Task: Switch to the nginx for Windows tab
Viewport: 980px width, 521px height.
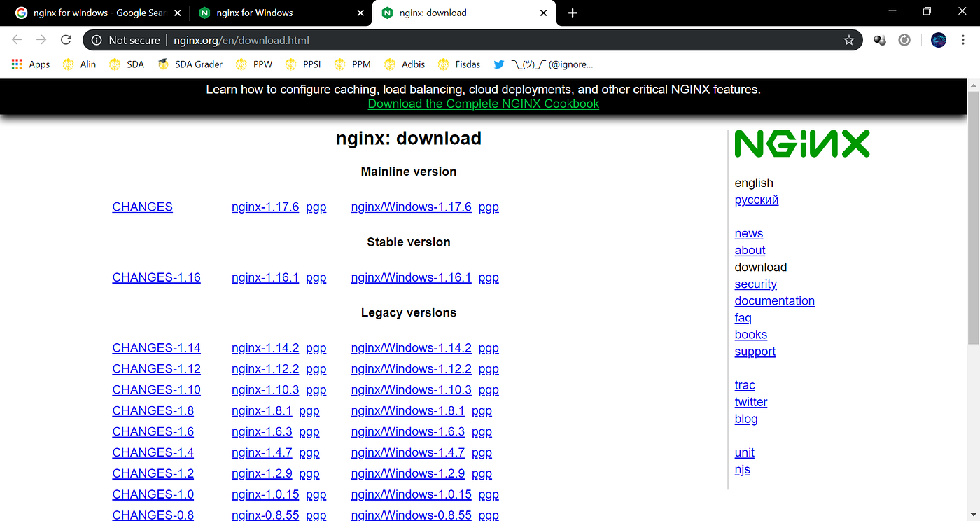Action: pos(280,13)
